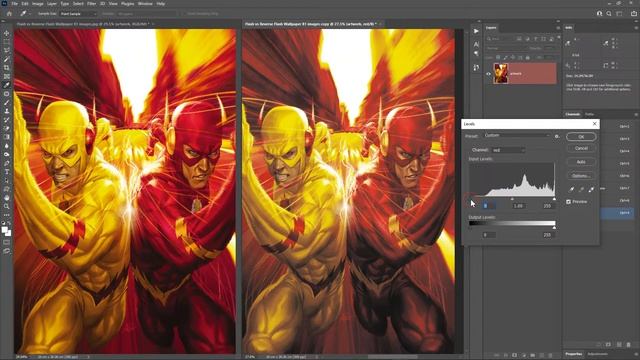This screenshot has width=640, height=360.
Task: Select the Pen tool
Action: coord(6,163)
